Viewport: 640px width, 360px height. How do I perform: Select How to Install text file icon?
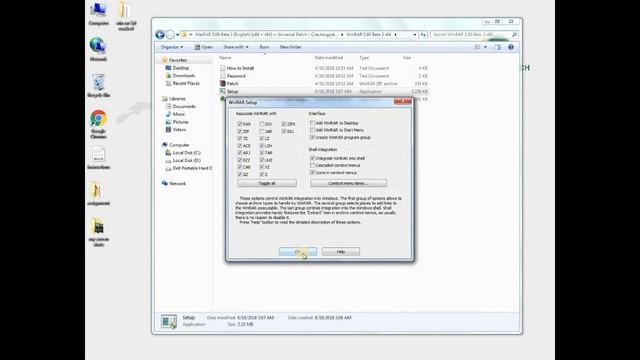point(222,68)
